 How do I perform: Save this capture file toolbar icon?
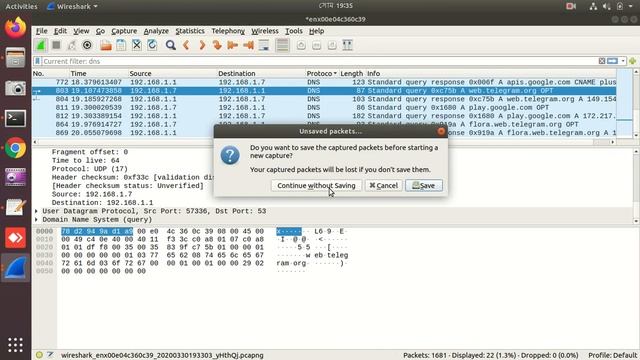pyautogui.click(x=121, y=45)
